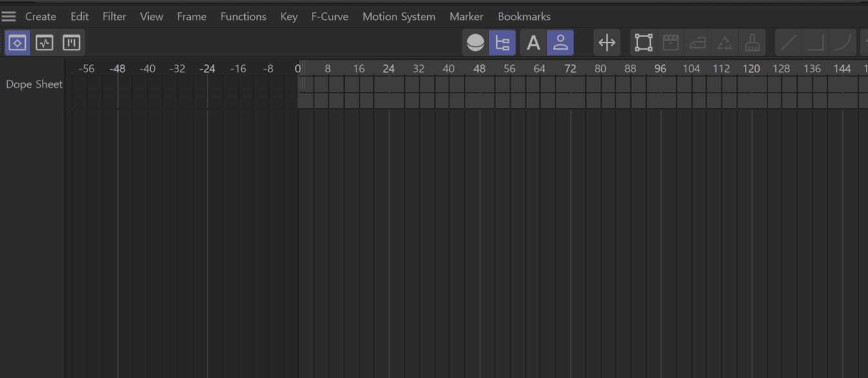
Task: Switch to Dope Sheet mode icon
Action: tap(17, 43)
